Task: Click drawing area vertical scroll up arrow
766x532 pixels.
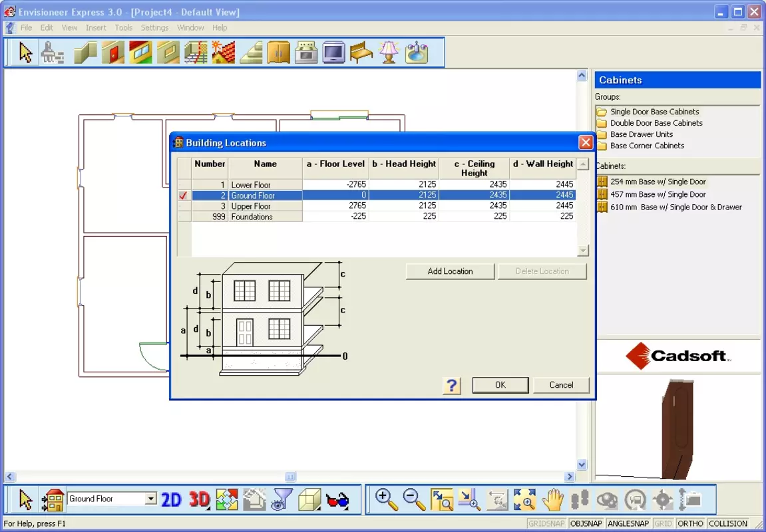Action: pyautogui.click(x=582, y=75)
